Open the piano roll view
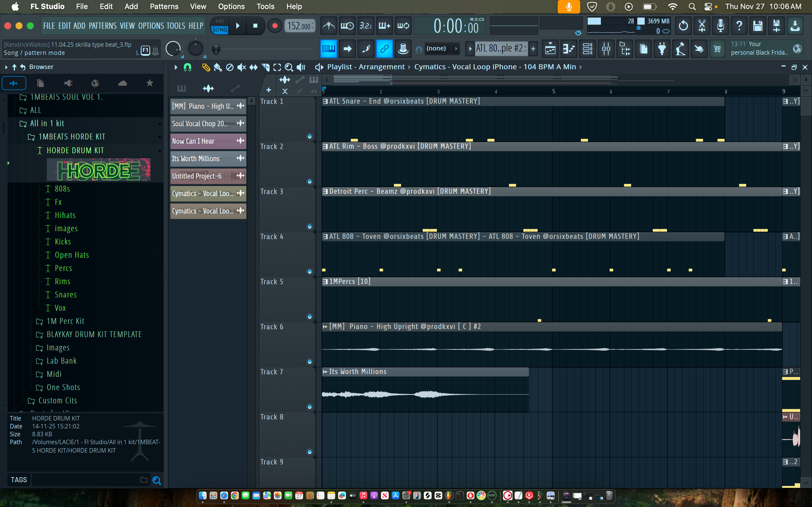The width and height of the screenshot is (812, 507). [x=569, y=49]
